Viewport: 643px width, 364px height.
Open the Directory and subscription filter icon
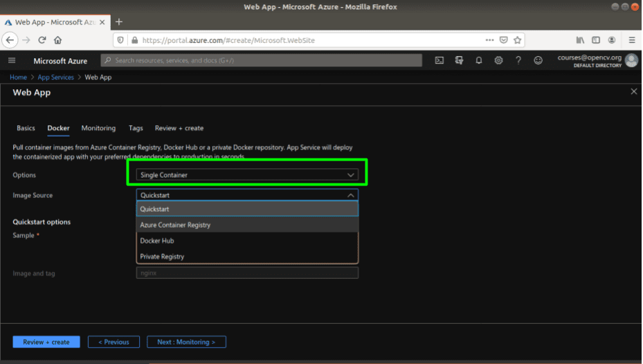click(x=459, y=61)
